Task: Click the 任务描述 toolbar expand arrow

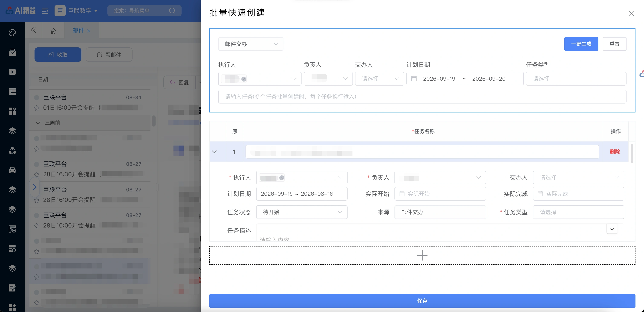Action: 612,229
